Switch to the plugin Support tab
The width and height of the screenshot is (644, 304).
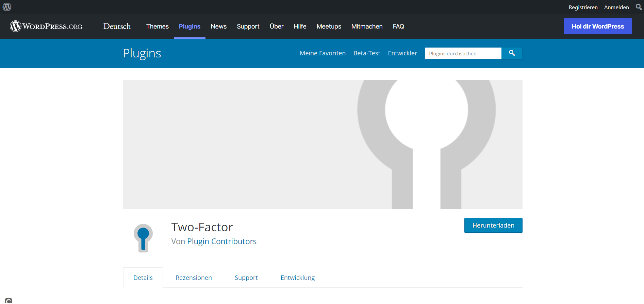pyautogui.click(x=246, y=278)
